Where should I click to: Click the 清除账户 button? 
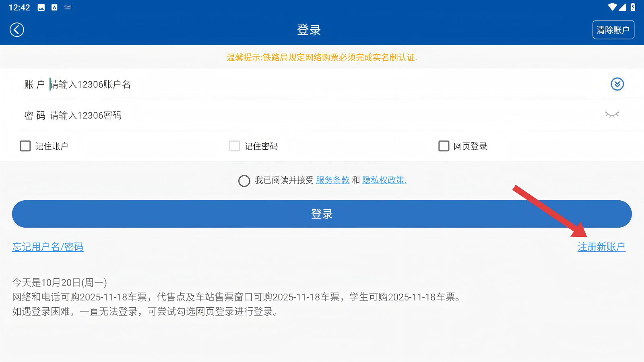[x=613, y=30]
